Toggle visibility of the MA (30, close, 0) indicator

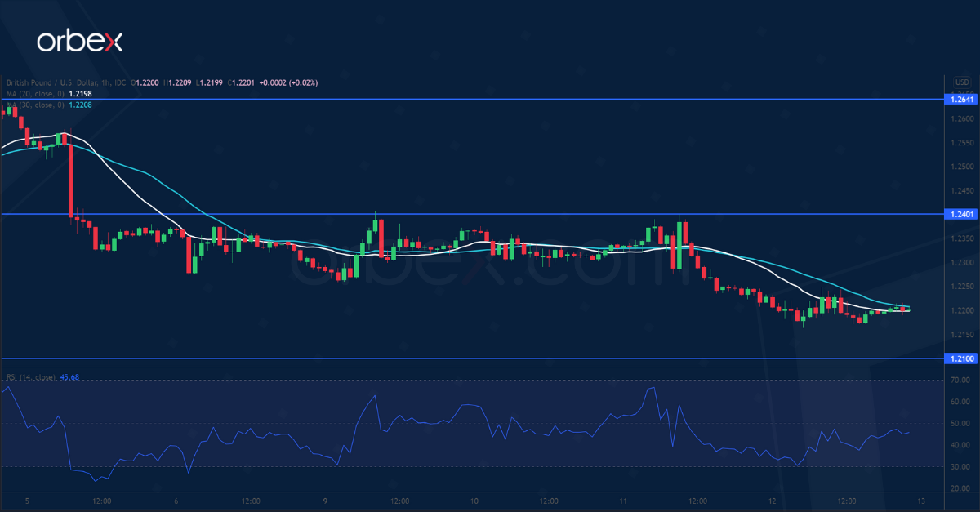(x=37, y=105)
